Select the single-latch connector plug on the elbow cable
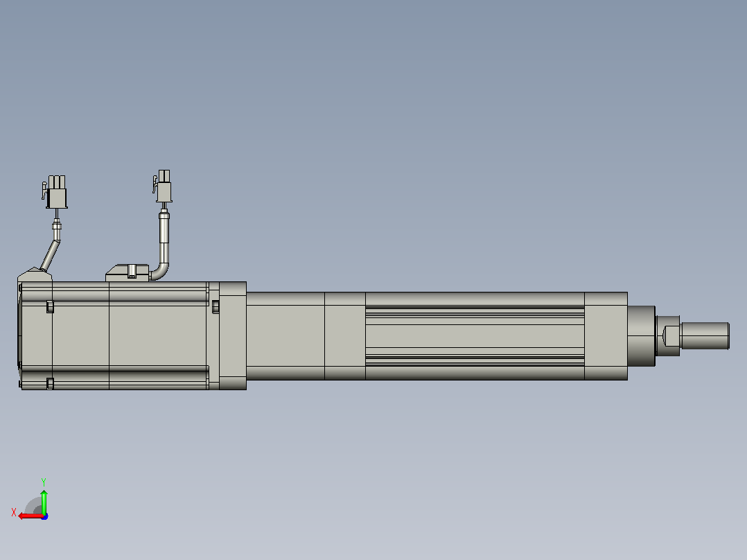Viewport: 747px width, 560px height. pyautogui.click(x=163, y=186)
